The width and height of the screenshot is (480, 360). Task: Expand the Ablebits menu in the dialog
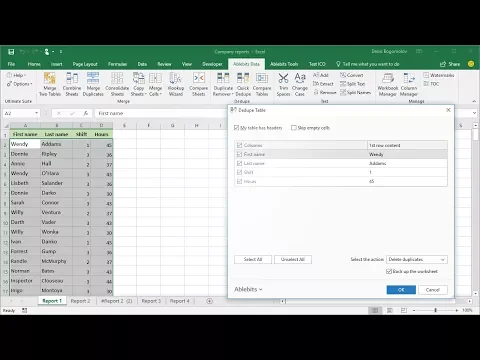(248, 289)
